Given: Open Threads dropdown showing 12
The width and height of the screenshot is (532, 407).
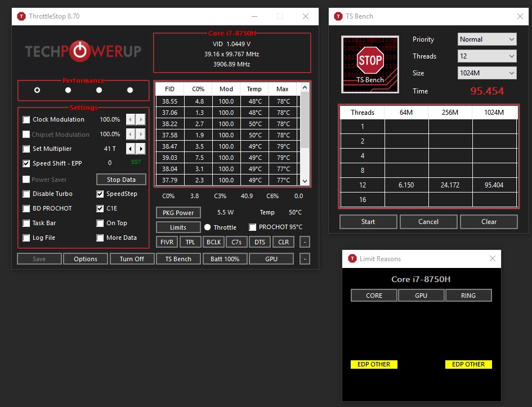Looking at the screenshot, I should (487, 56).
